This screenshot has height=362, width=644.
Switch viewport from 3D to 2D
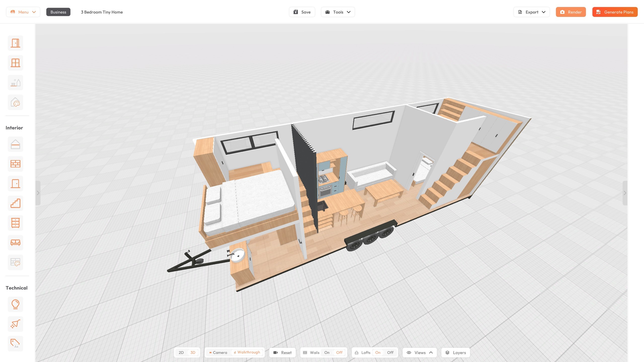pyautogui.click(x=181, y=352)
